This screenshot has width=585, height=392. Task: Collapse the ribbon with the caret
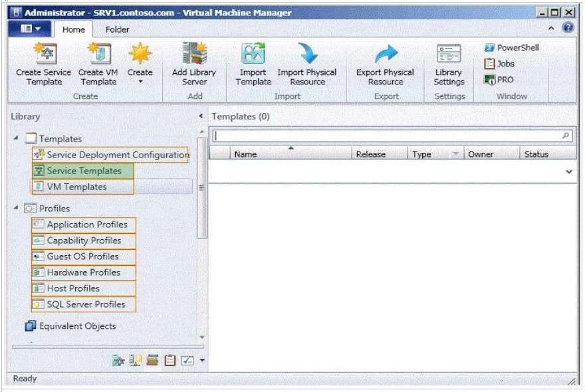pos(551,29)
